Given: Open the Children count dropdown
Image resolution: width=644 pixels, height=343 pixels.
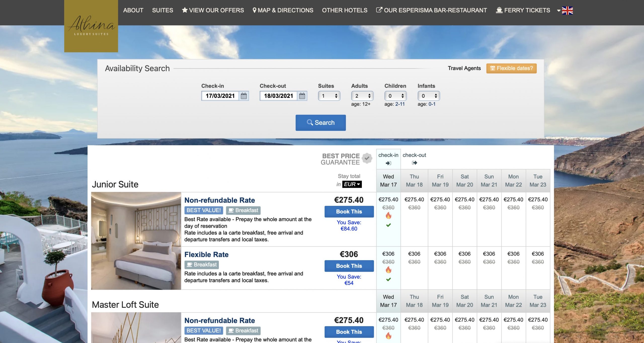Looking at the screenshot, I should (x=395, y=96).
